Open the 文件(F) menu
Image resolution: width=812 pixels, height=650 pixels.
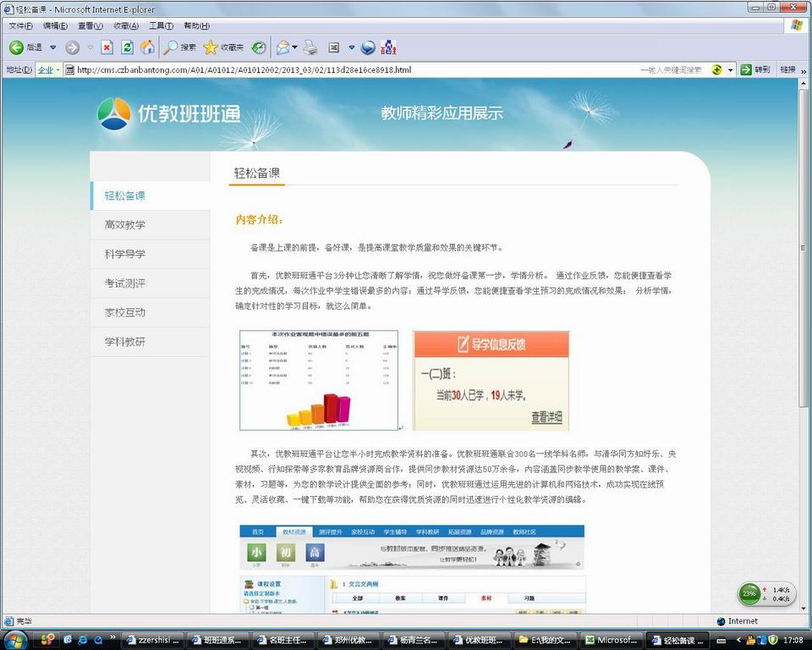20,26
